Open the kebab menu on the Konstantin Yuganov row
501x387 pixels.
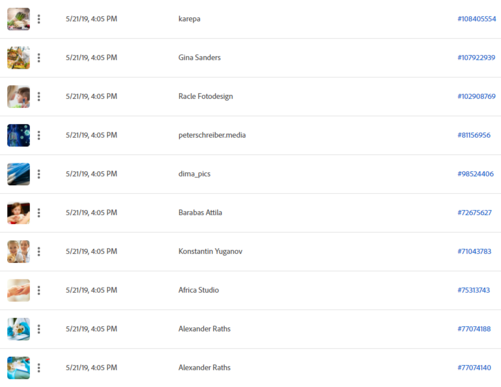click(x=39, y=251)
